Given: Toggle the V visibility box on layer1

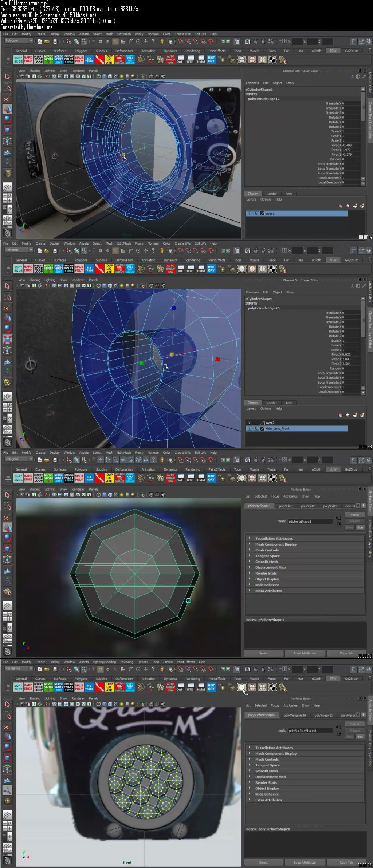Looking at the screenshot, I should [x=249, y=214].
